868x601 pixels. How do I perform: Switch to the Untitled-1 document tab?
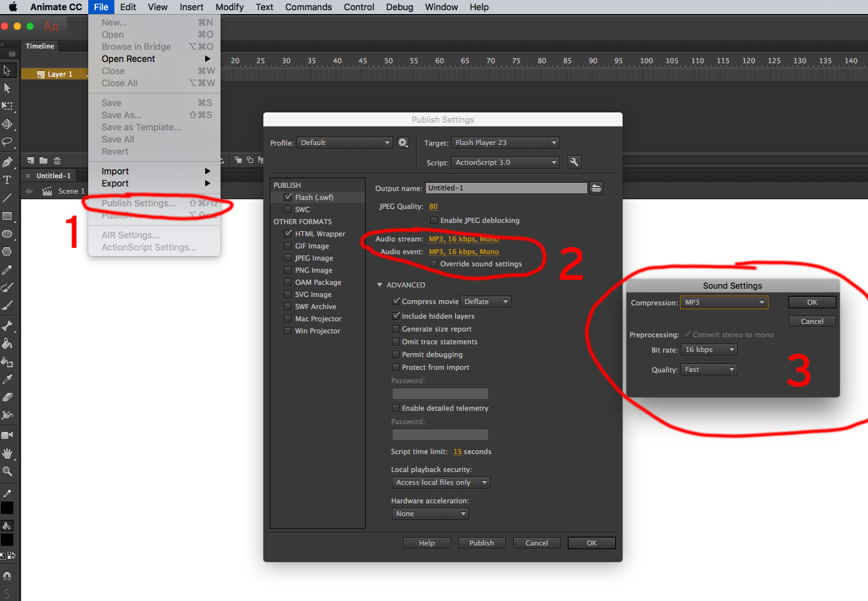(54, 176)
